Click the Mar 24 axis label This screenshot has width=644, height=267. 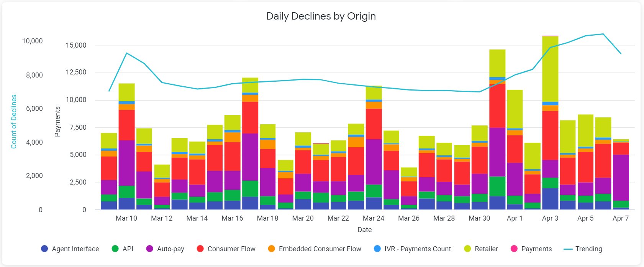tap(374, 218)
